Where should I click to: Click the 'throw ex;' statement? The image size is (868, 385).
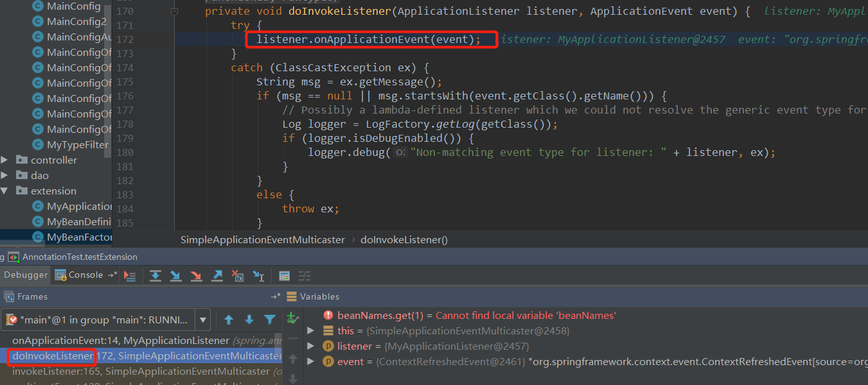[x=310, y=209]
